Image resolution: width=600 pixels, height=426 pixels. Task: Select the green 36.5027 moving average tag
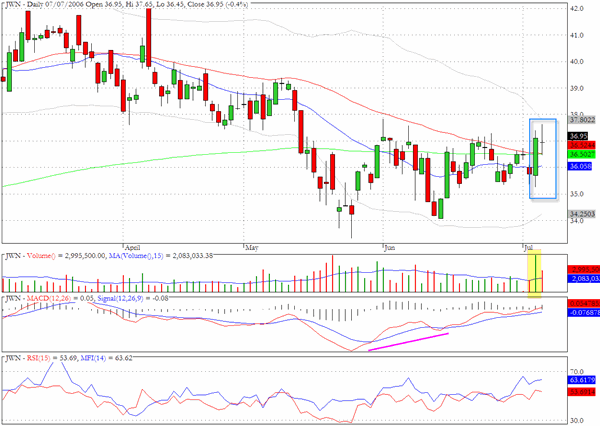point(582,154)
